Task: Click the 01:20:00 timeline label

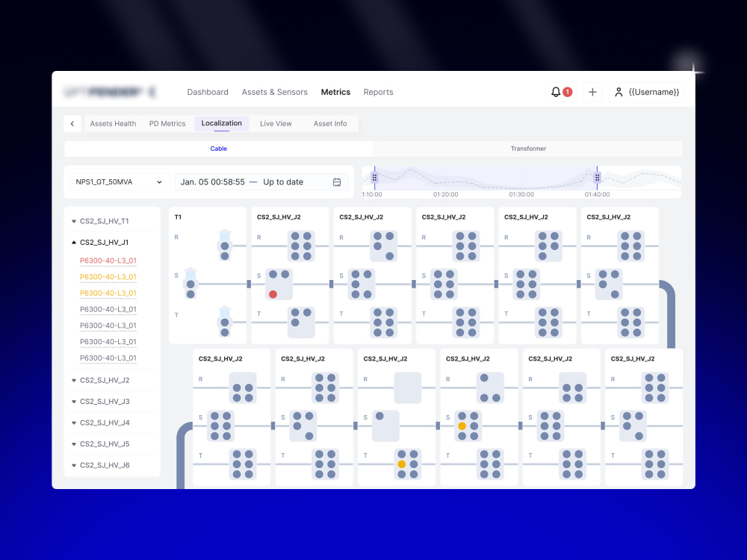Action: pyautogui.click(x=445, y=194)
